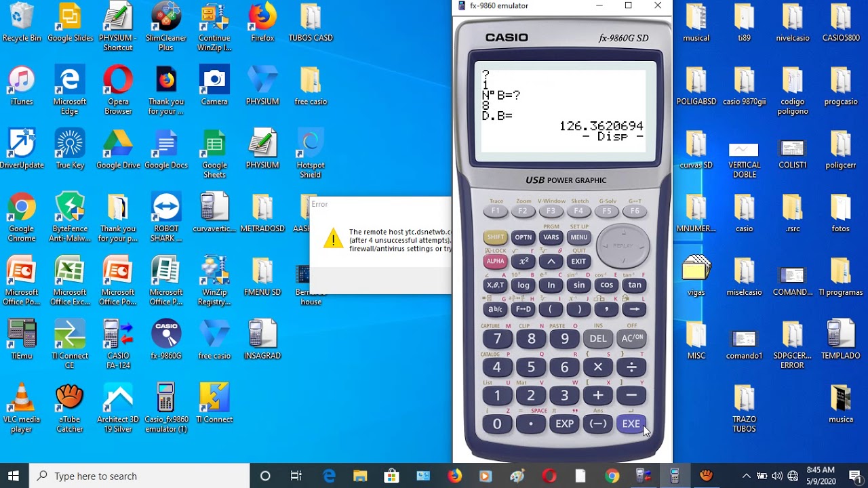The height and width of the screenshot is (488, 868).
Task: Open Task View from the taskbar
Action: pos(296,476)
